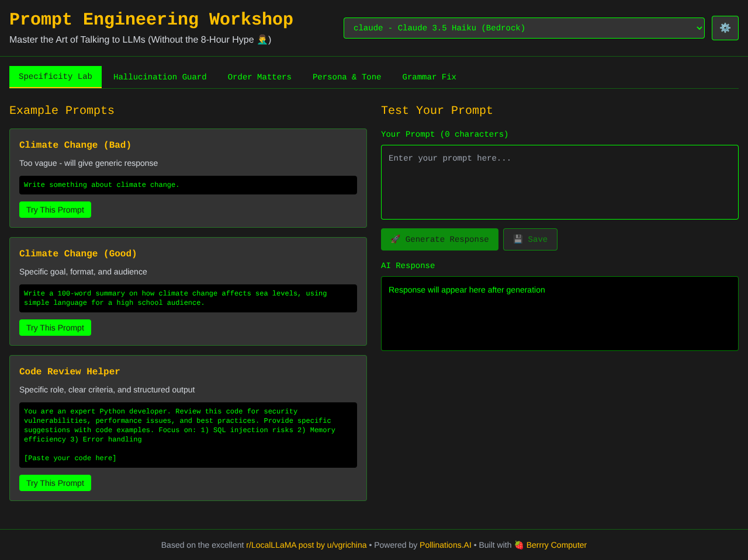Click 'Specific role, clear criteria, and structured output' text
Screen dimensions: 748x560
(107, 389)
